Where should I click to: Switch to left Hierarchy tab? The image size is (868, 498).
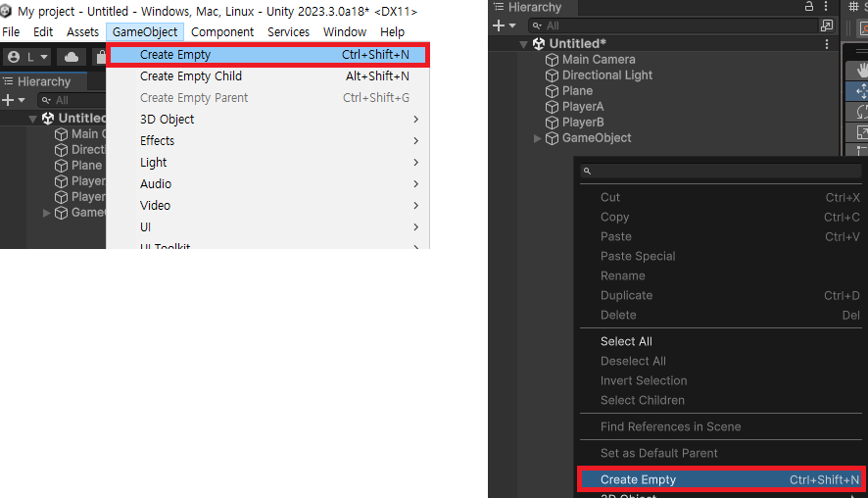pyautogui.click(x=44, y=81)
